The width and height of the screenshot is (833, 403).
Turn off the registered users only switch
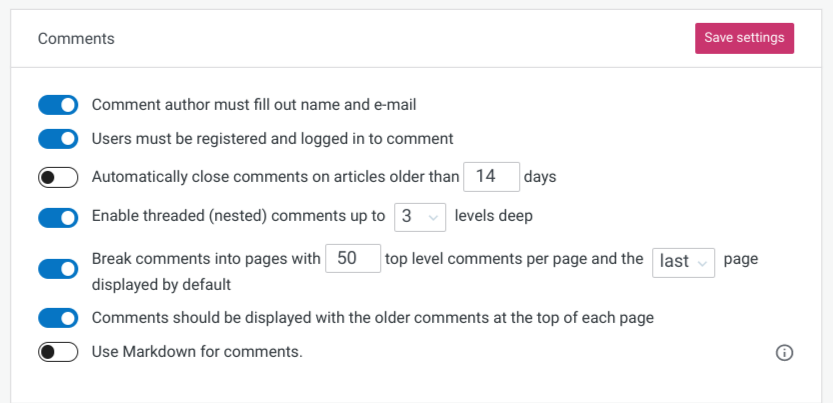[58, 139]
